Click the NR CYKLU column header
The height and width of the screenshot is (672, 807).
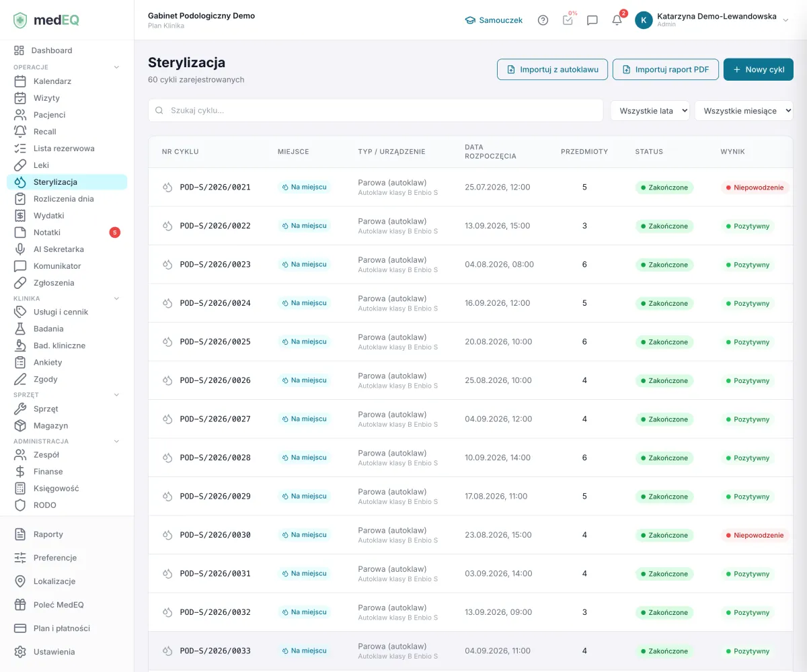pos(180,152)
